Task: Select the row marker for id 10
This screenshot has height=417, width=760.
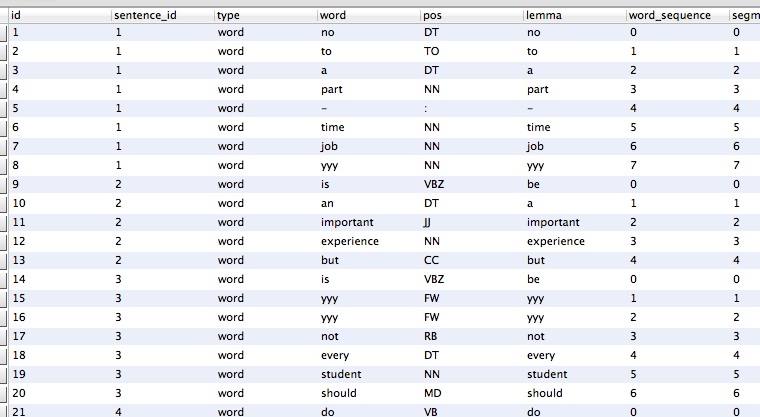Action: click(x=3, y=203)
